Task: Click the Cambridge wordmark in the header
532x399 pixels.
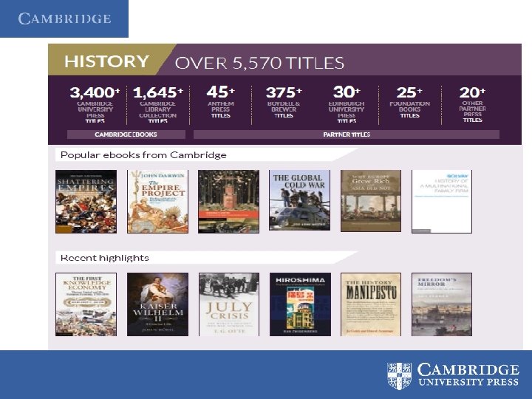Action: 64,18
